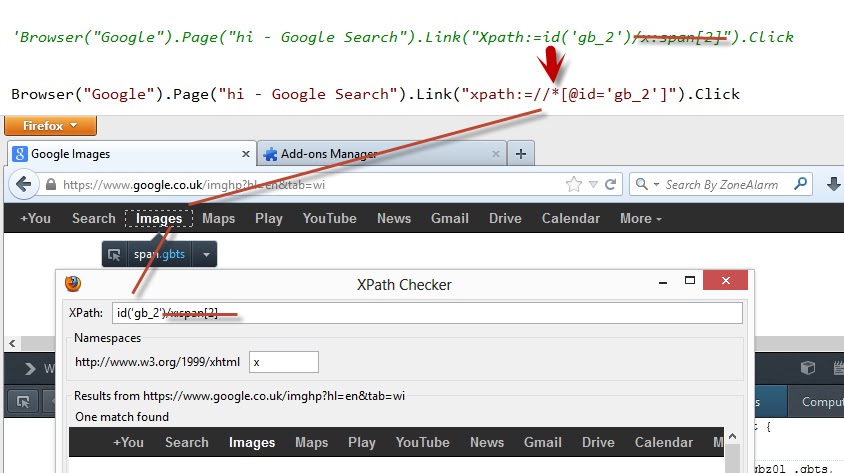Open a new tab with plus button
Viewport: 844px width, 473px height.
521,154
